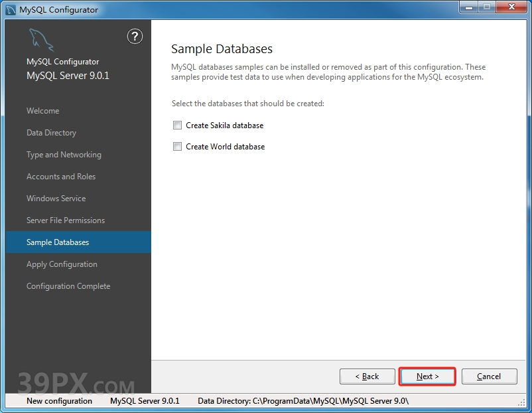Image resolution: width=532 pixels, height=413 pixels.
Task: Check the Create World database option
Action: coord(177,147)
